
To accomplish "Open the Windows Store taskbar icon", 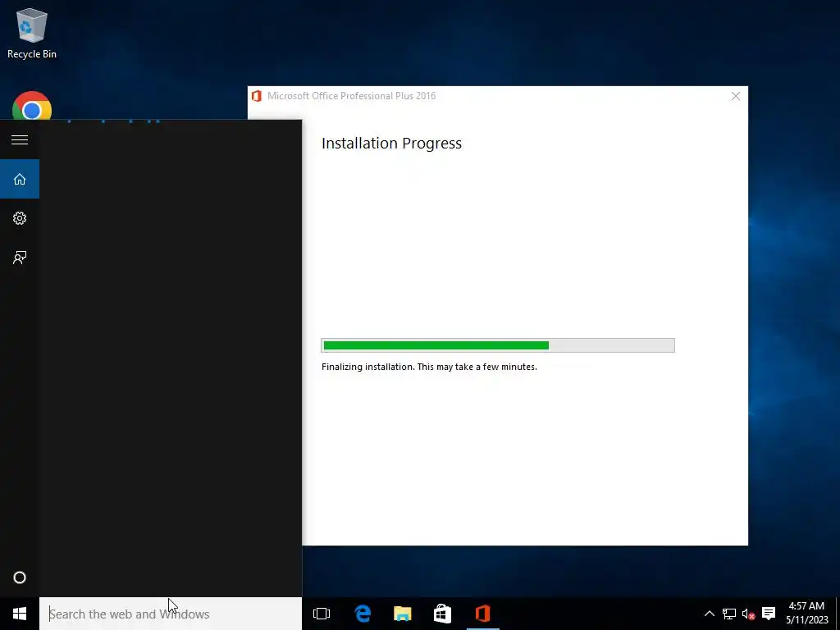I will 442,614.
